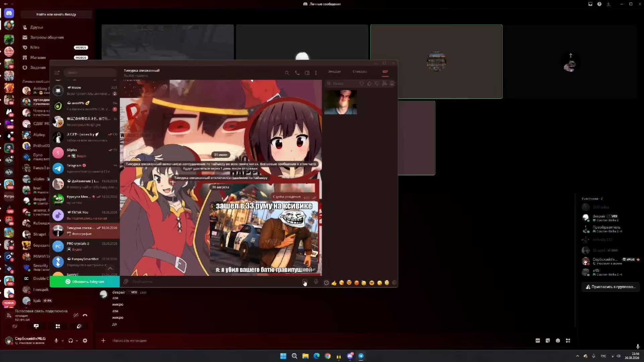The height and width of the screenshot is (362, 644).
Task: Attach a file using the paperclip icon
Action: (126, 282)
